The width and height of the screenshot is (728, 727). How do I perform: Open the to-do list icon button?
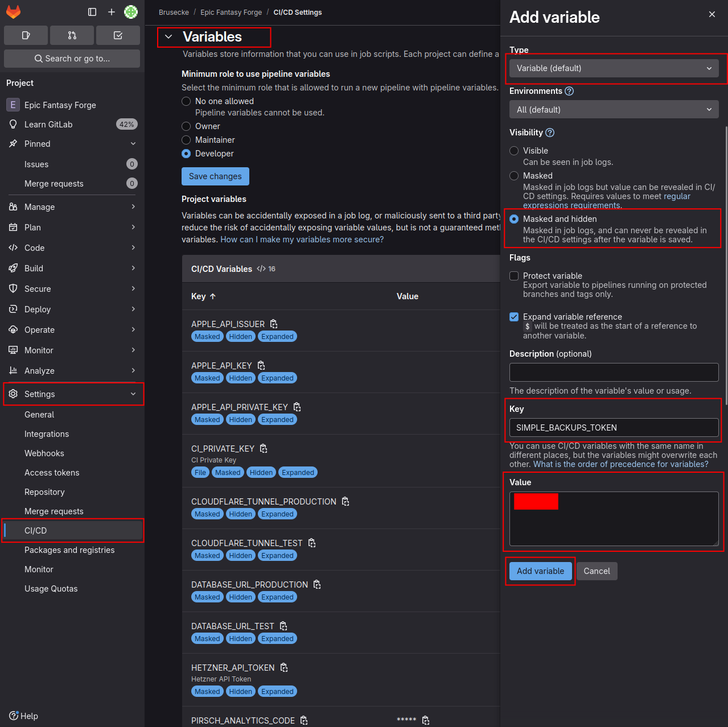[x=118, y=35]
